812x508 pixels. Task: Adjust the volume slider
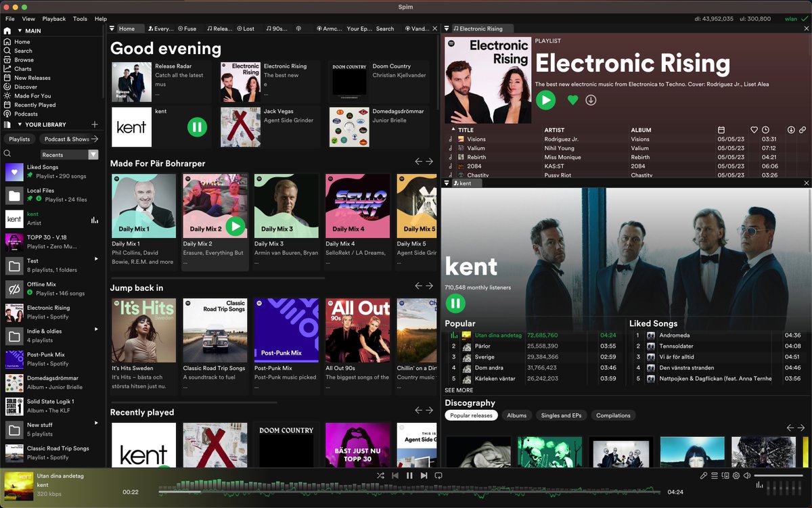[778, 476]
